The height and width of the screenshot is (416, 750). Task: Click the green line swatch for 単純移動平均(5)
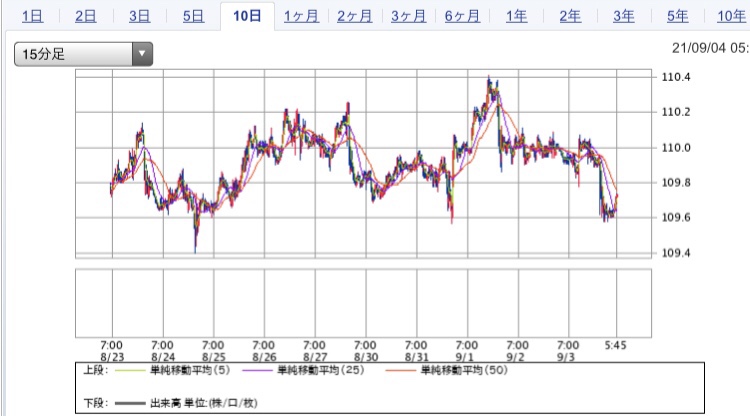coord(130,371)
